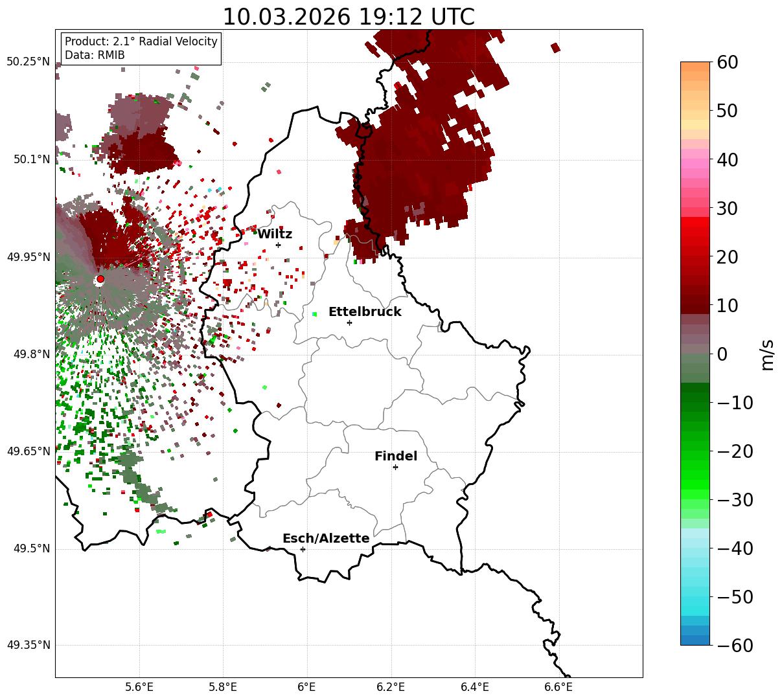Click the Findel station cross marker
The height and width of the screenshot is (700, 782).
click(x=395, y=467)
